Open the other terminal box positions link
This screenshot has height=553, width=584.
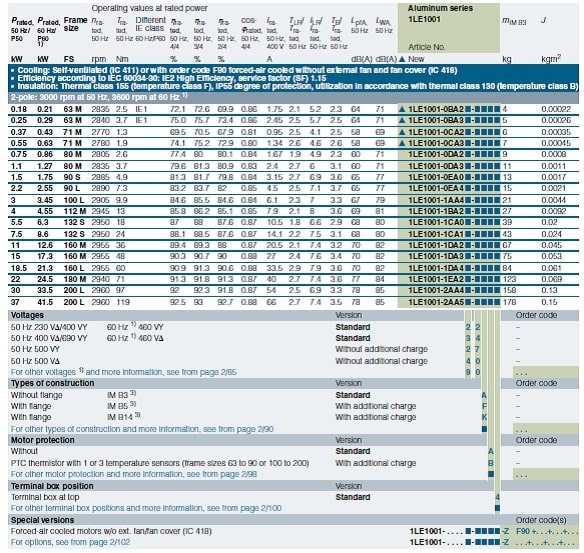pyautogui.click(x=146, y=508)
